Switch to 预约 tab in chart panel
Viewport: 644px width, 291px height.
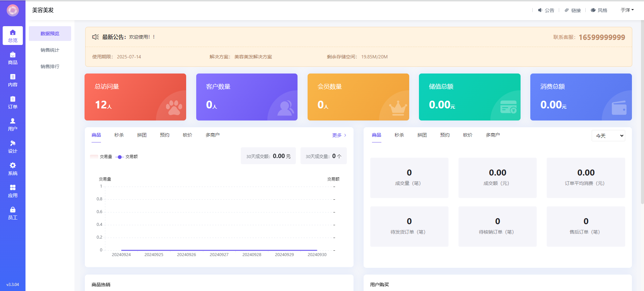pyautogui.click(x=165, y=135)
